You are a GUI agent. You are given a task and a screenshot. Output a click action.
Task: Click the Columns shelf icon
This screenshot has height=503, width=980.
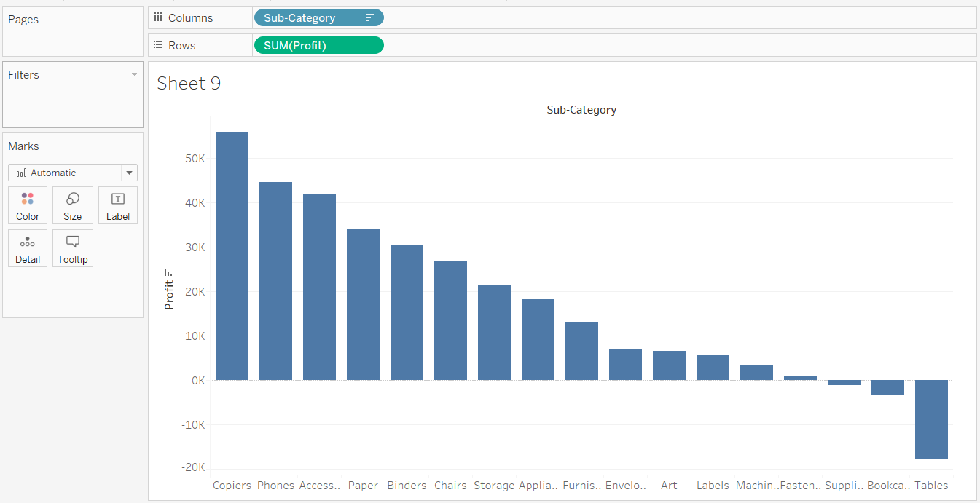point(158,17)
